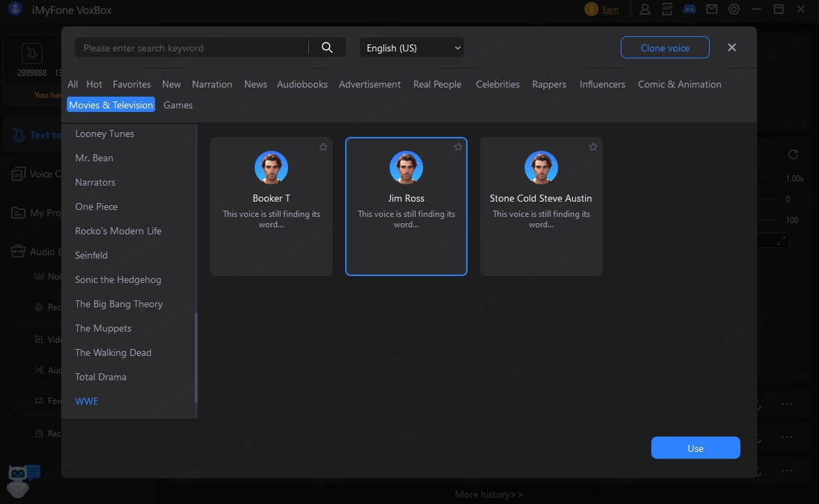Select the Voice Clone sidebar icon
This screenshot has height=504, width=819.
tap(18, 174)
